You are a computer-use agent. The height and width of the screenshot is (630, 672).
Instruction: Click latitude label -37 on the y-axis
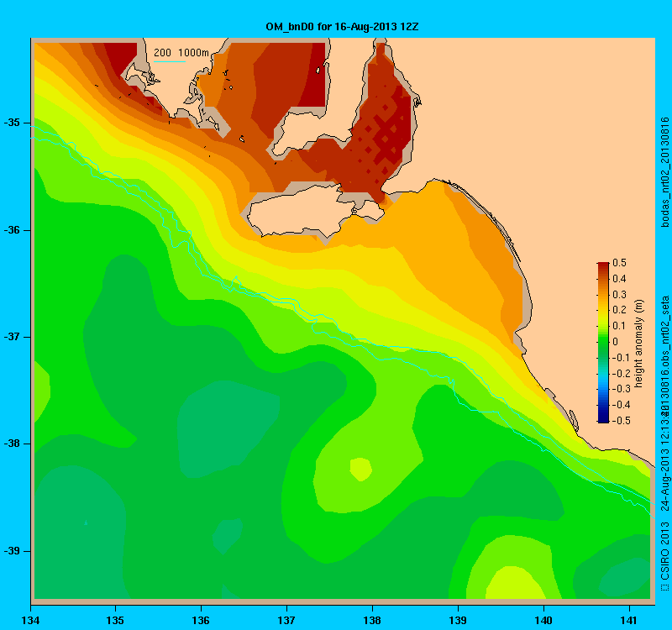pyautogui.click(x=12, y=337)
